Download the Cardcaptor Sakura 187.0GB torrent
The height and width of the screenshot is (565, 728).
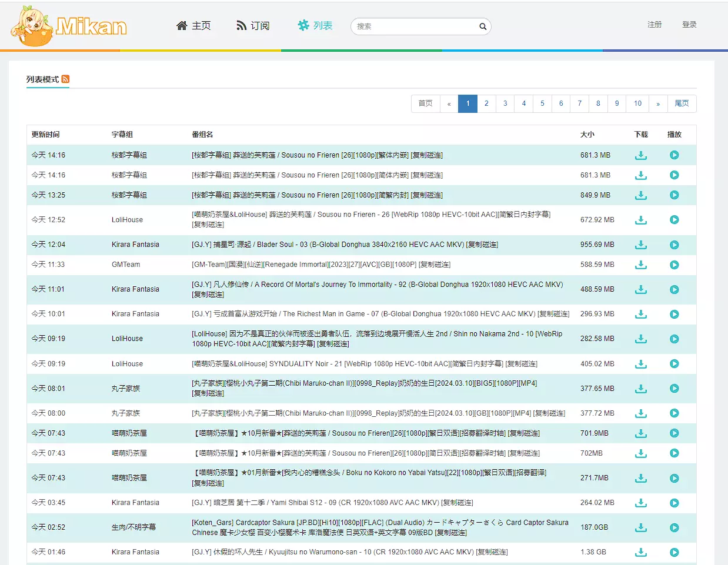tap(641, 527)
